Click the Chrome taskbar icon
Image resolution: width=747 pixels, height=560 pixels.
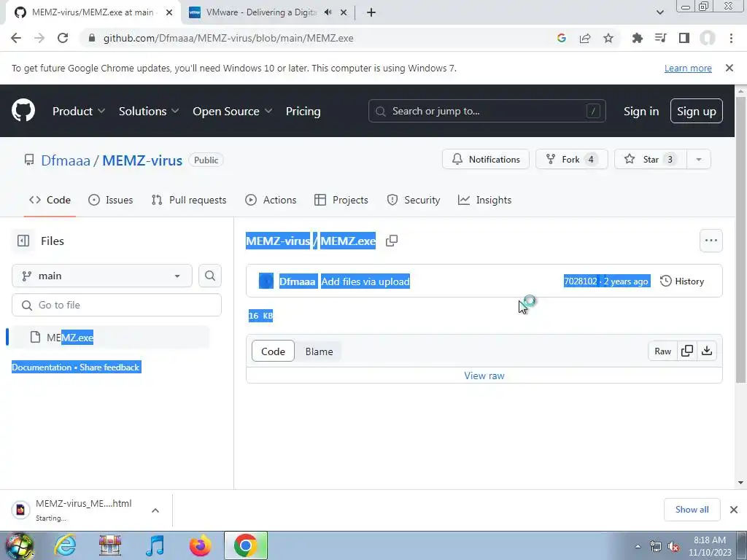pos(246,545)
